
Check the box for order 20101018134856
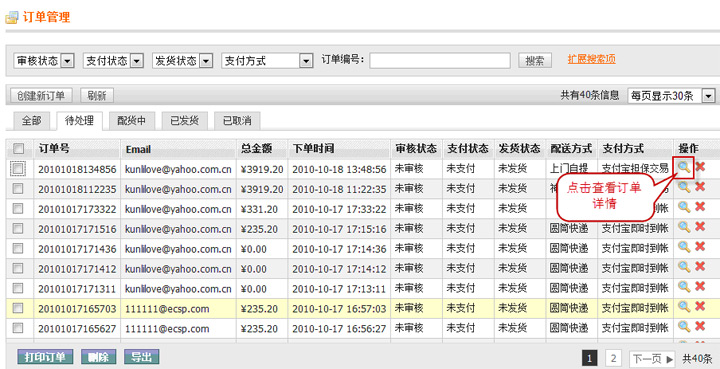click(x=18, y=169)
